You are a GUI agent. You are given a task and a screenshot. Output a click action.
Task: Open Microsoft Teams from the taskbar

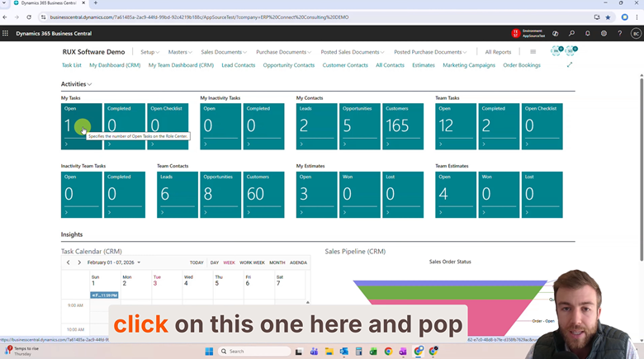315,352
